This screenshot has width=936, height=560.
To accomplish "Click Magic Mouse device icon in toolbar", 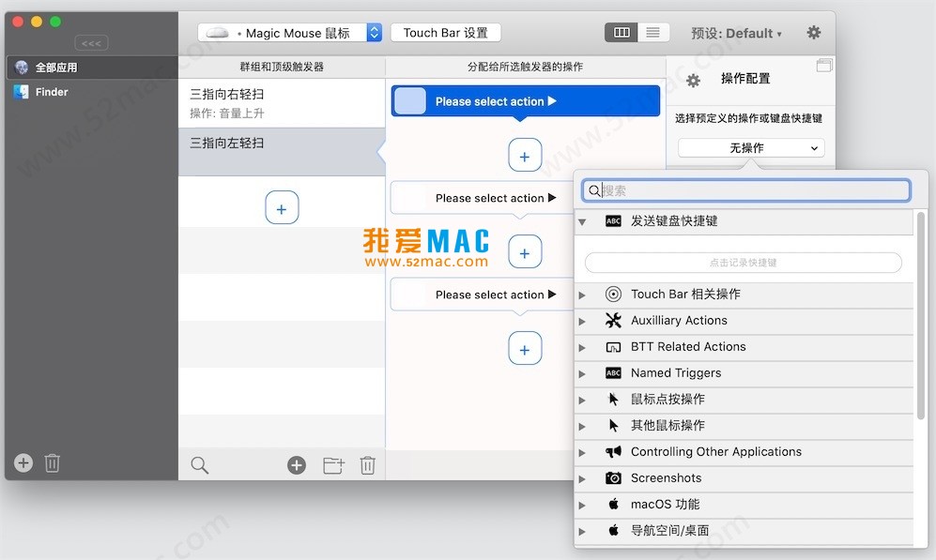I will [x=217, y=34].
